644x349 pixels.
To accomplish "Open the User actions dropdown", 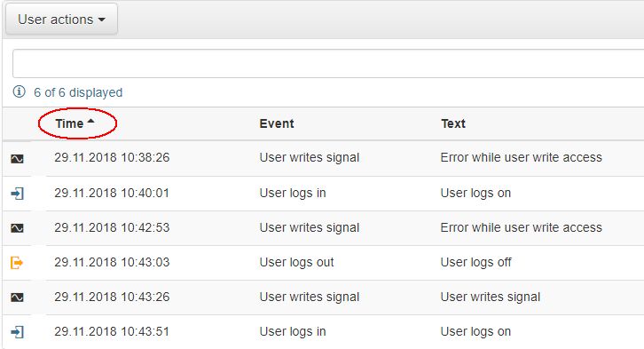I will click(x=61, y=20).
